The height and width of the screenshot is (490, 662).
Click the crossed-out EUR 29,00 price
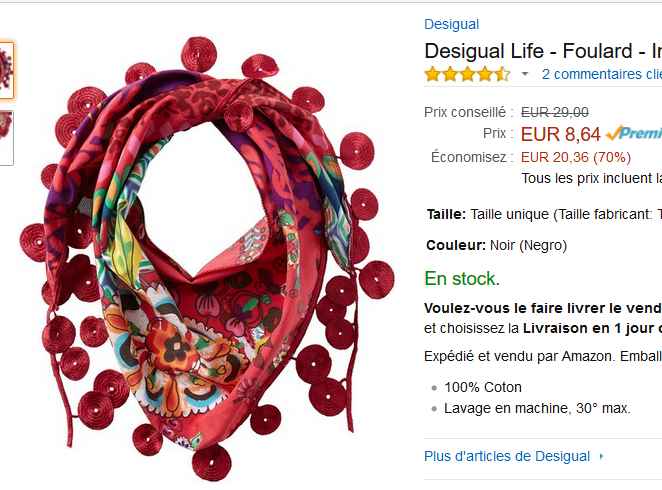pos(554,112)
